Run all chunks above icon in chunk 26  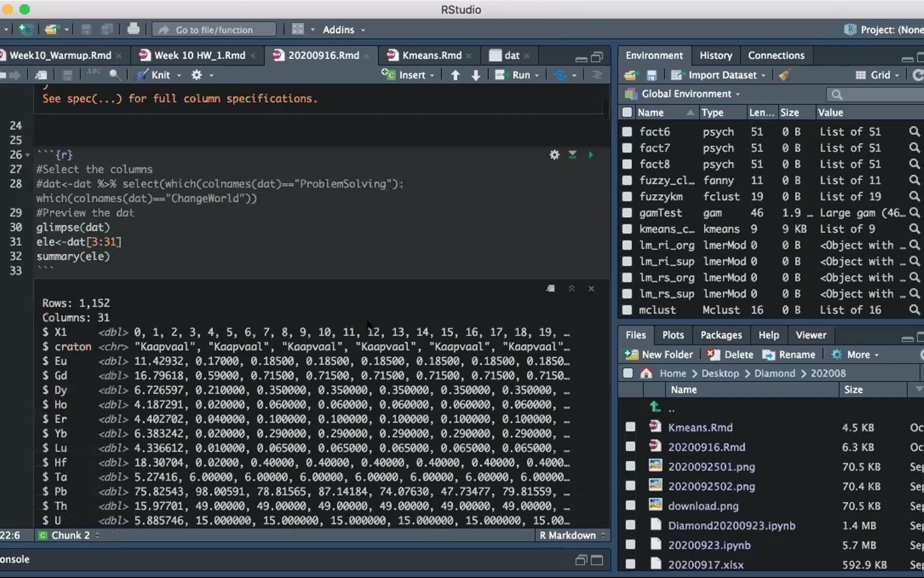coord(572,155)
